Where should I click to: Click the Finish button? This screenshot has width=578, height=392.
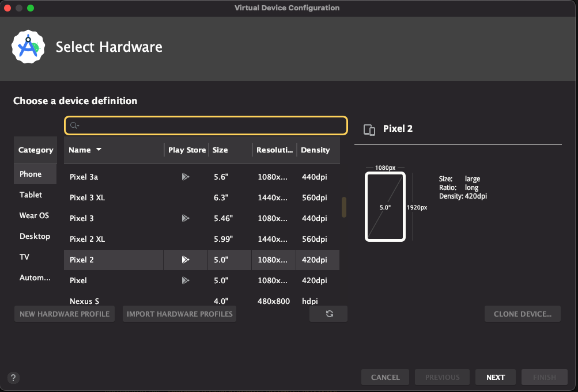click(545, 377)
